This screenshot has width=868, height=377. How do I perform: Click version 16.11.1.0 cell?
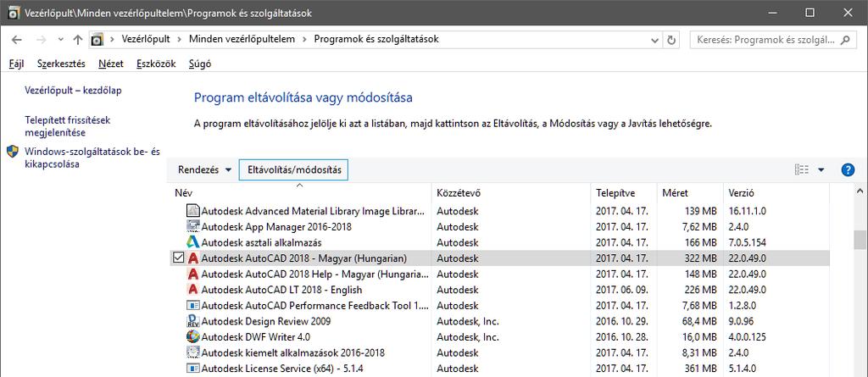tap(748, 211)
